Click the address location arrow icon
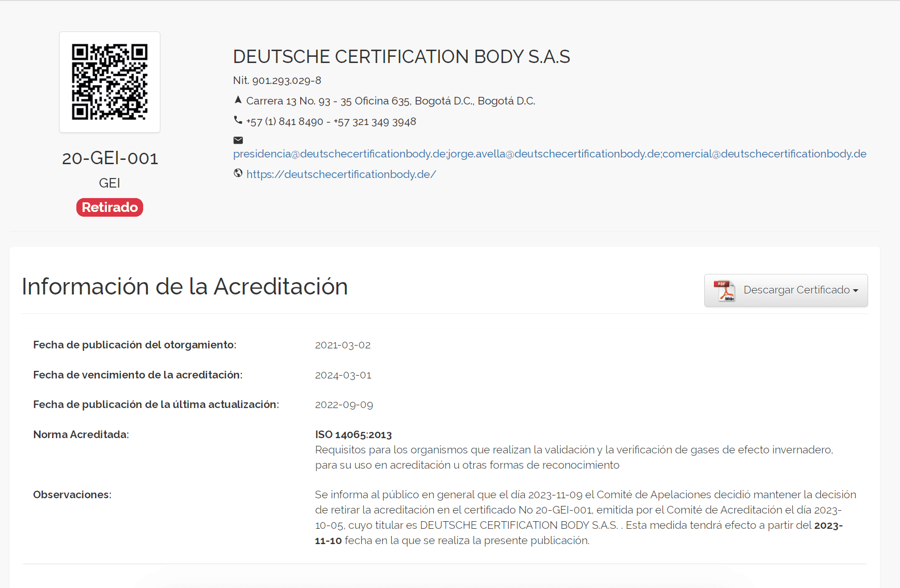This screenshot has height=588, width=900. tap(238, 100)
